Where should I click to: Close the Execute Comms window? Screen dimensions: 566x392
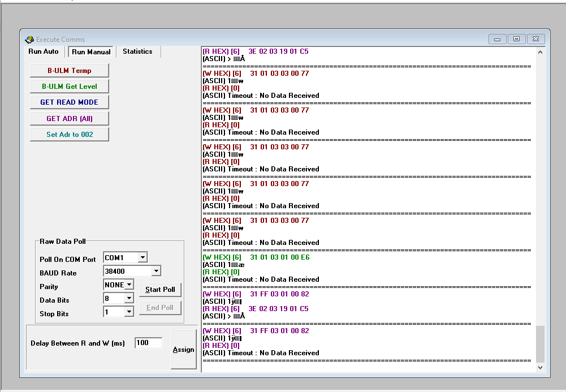pos(535,39)
